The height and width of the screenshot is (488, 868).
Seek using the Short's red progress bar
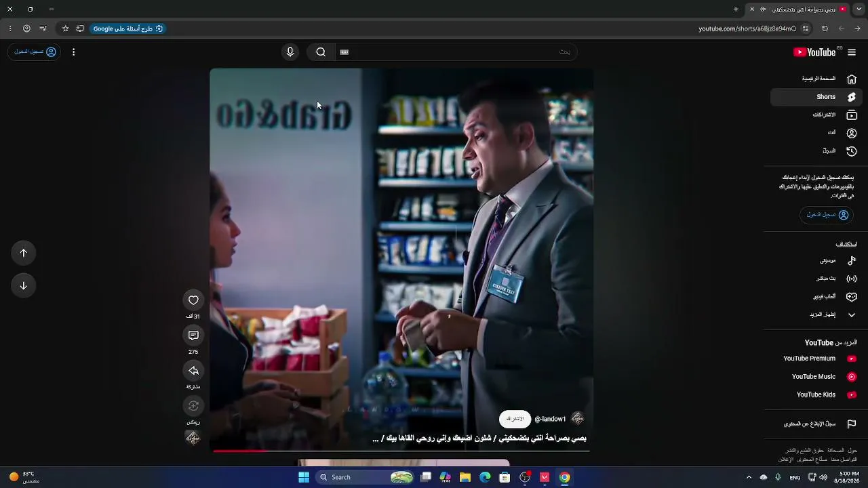401,450
